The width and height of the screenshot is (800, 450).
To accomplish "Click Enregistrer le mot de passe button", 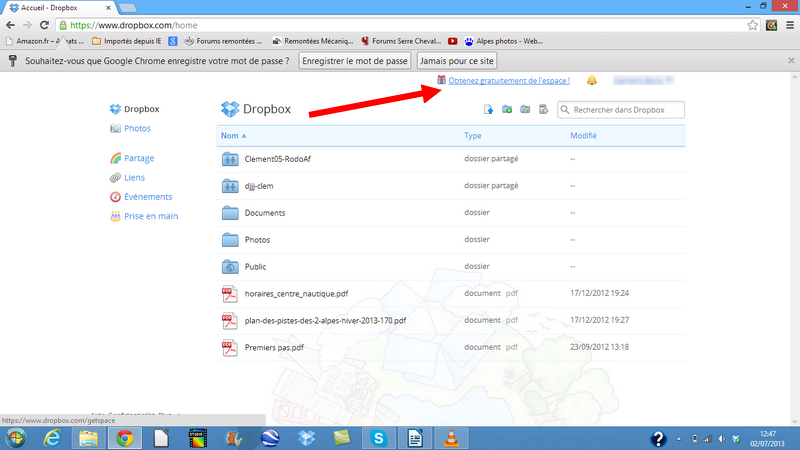I will [x=355, y=61].
